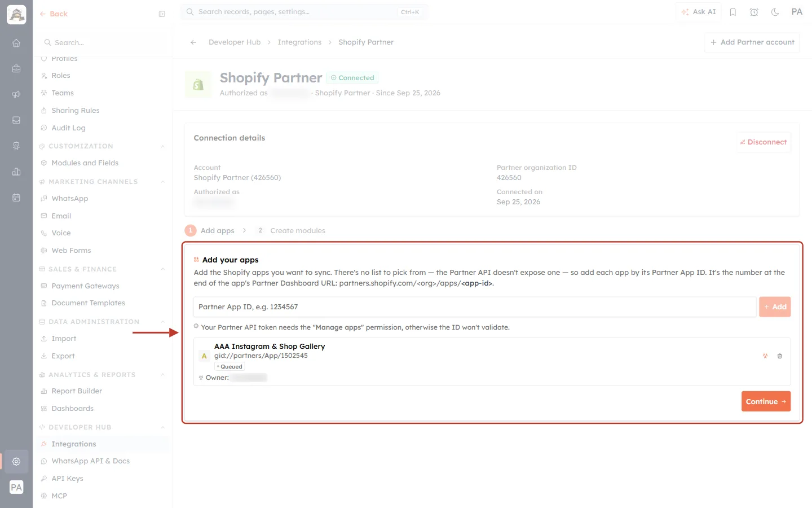Collapse the Developer Hub section
Screen dimensions: 812x508
pyautogui.click(x=162, y=427)
